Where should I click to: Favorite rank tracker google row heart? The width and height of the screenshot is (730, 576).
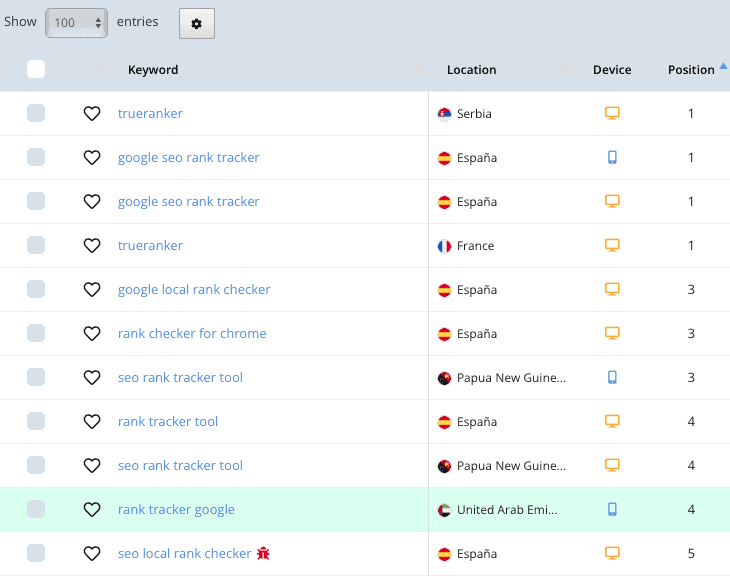pyautogui.click(x=92, y=509)
